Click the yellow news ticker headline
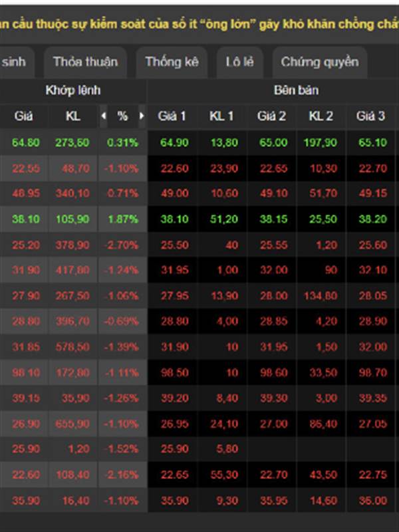The height and width of the screenshot is (532, 399). 199,24
